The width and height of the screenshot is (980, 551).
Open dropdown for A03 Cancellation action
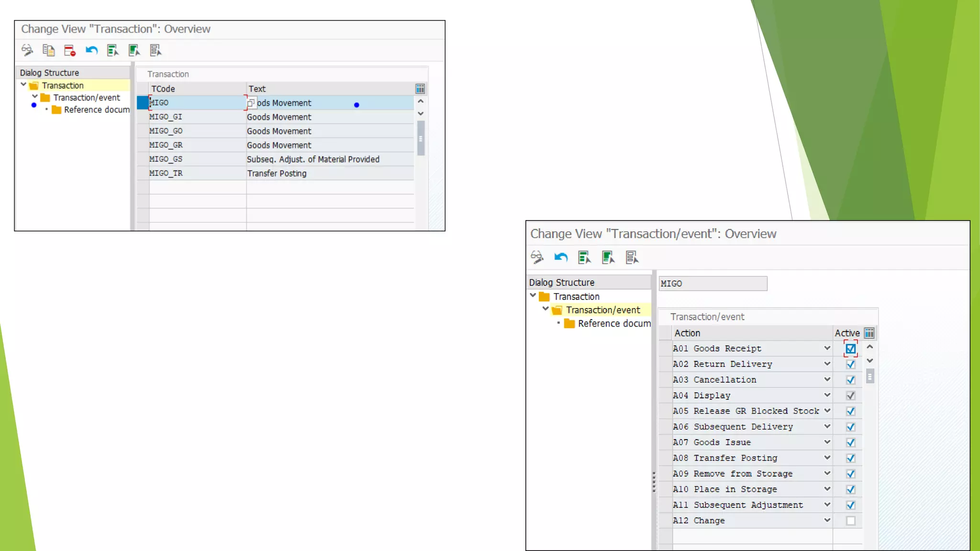click(x=827, y=379)
